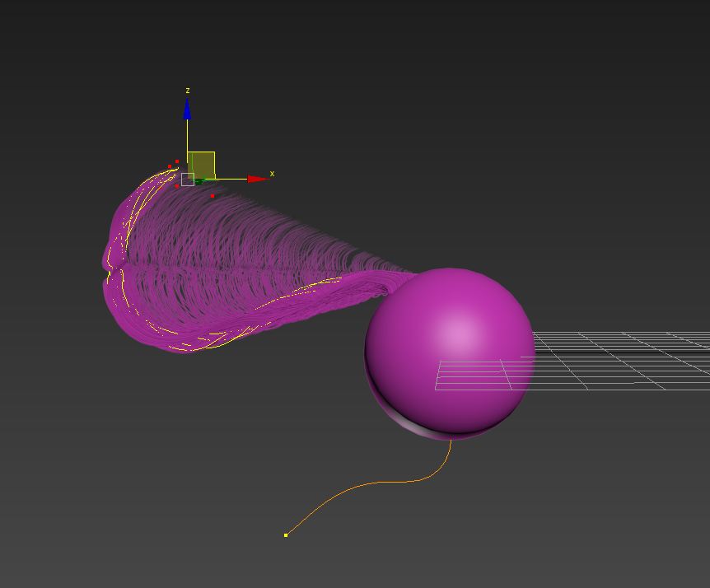Click the red X-axis arrow of the gizmo
Screen dimensions: 710x588
click(259, 178)
